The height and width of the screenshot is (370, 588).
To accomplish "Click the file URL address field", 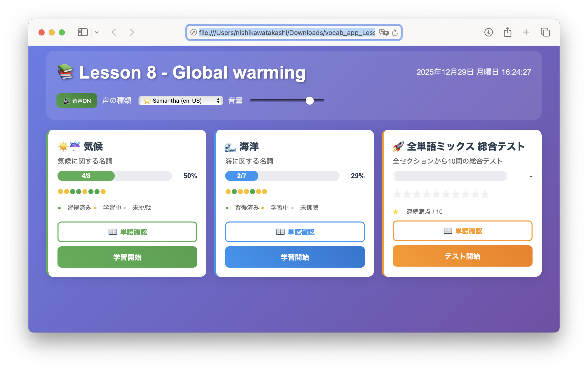I will (287, 32).
